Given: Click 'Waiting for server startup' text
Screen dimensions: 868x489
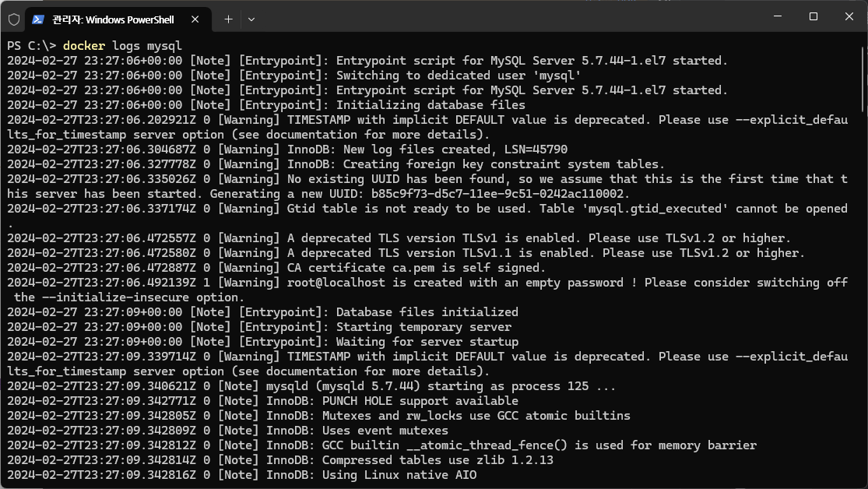Looking at the screenshot, I should (427, 342).
